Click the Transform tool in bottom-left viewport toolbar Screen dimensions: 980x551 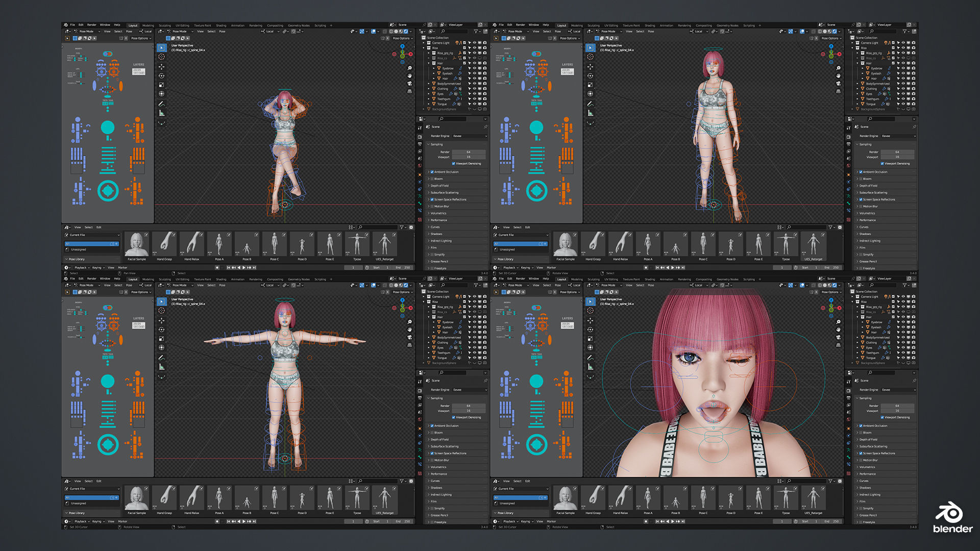(x=161, y=347)
